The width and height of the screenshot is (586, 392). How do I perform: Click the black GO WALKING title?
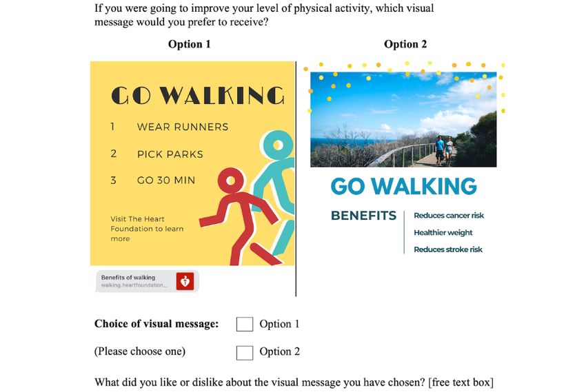tap(198, 96)
